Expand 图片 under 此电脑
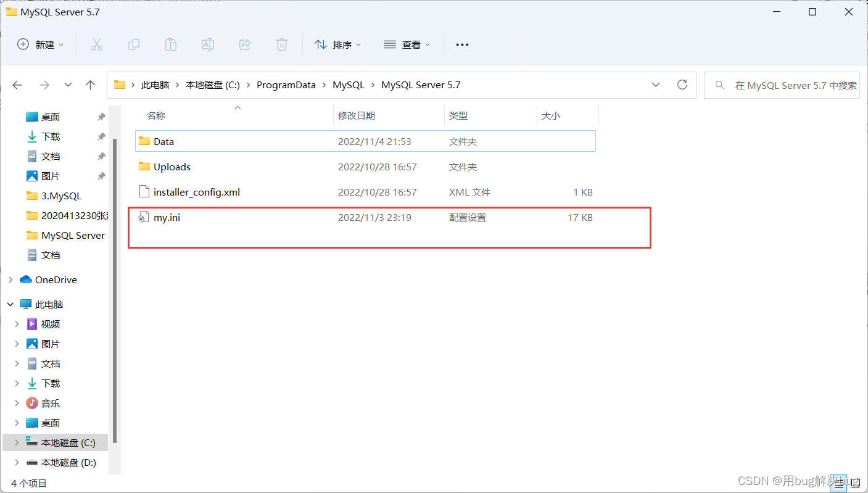The image size is (868, 493). (18, 344)
